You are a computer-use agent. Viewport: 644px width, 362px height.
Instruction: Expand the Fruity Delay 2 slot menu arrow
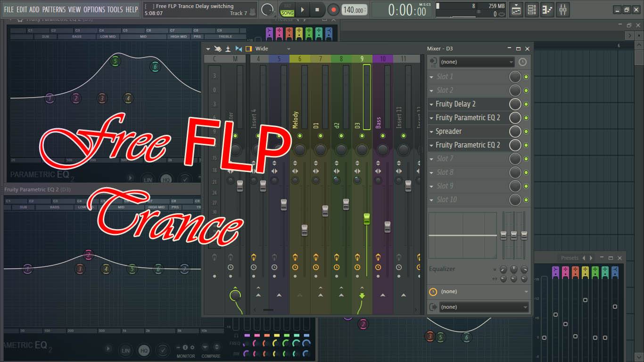coord(431,104)
